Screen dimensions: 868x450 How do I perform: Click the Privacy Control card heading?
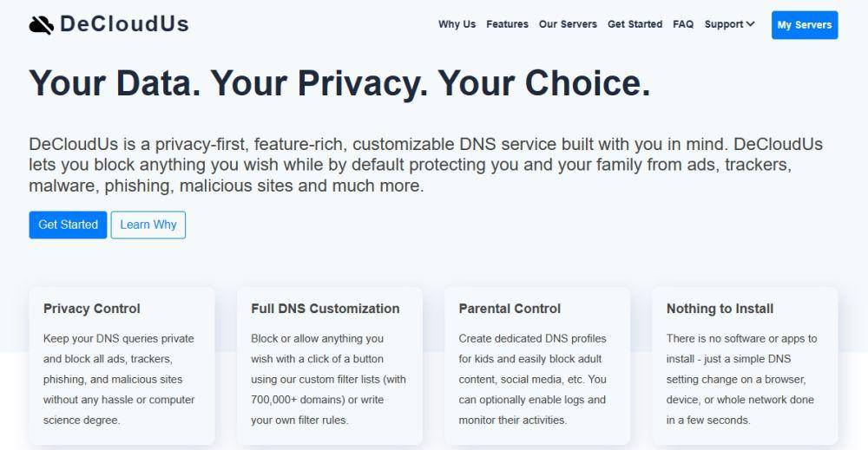point(92,309)
